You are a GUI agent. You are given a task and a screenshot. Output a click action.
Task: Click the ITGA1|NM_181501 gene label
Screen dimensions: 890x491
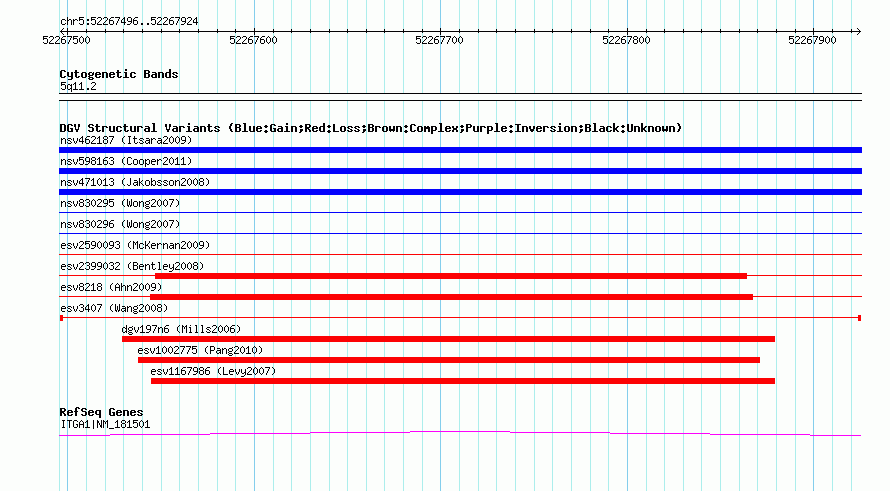coord(105,425)
